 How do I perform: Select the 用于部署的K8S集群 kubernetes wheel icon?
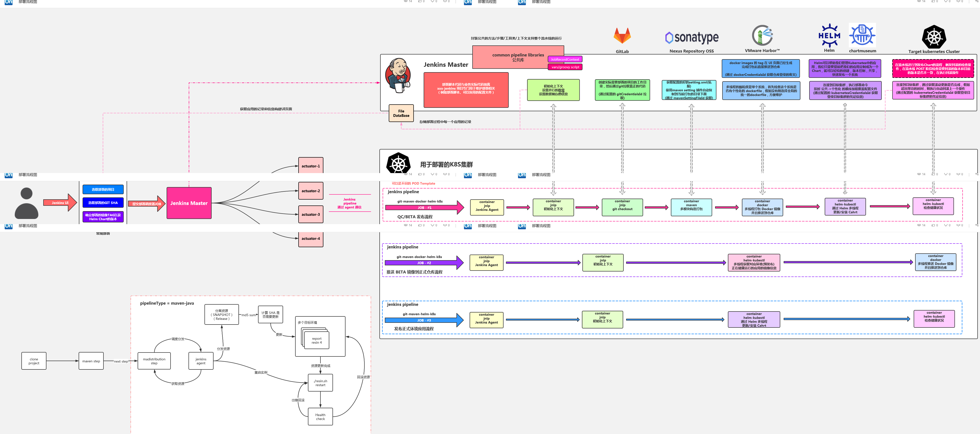click(x=398, y=164)
